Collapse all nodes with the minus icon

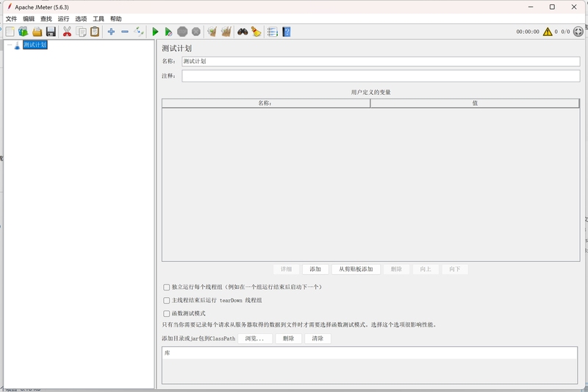125,32
